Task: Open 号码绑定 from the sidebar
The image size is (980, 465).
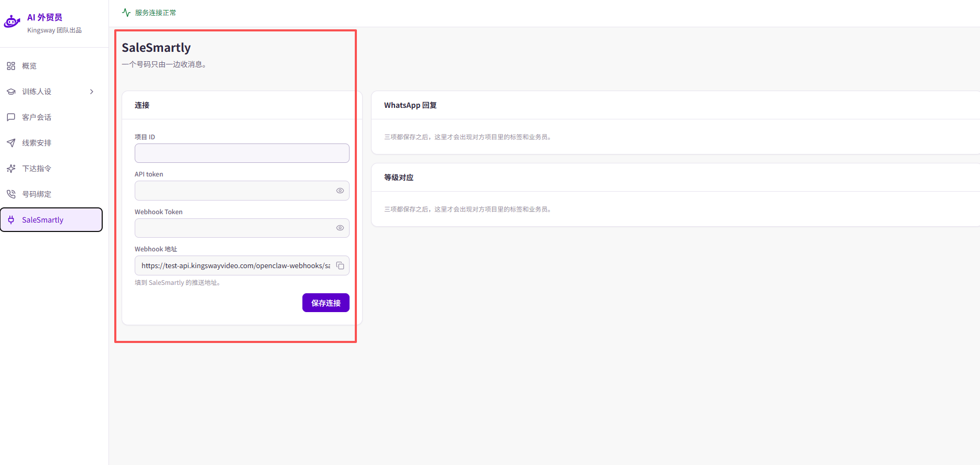Action: click(51, 194)
